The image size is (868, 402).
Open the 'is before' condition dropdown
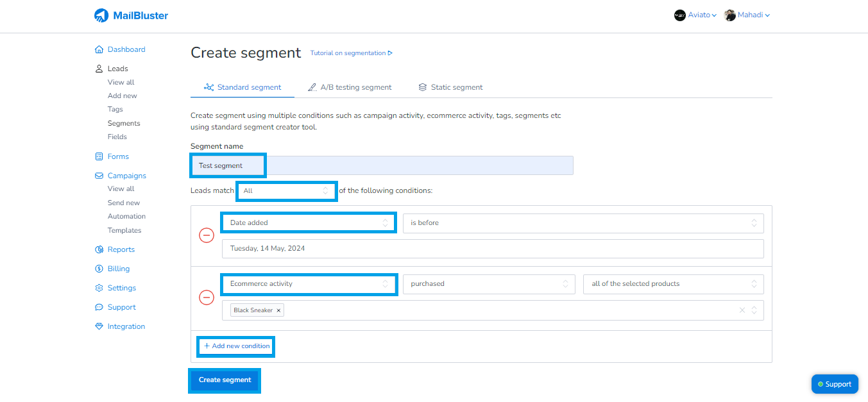(583, 222)
